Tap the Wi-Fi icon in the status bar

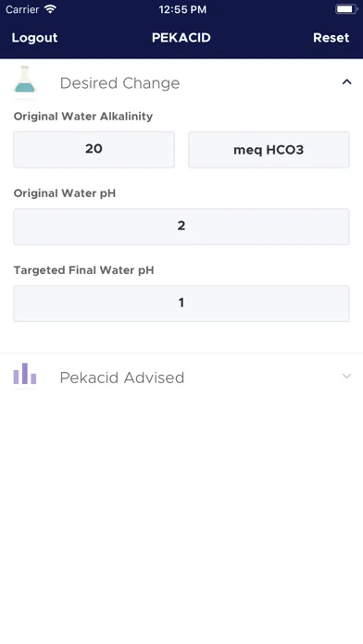tap(50, 9)
